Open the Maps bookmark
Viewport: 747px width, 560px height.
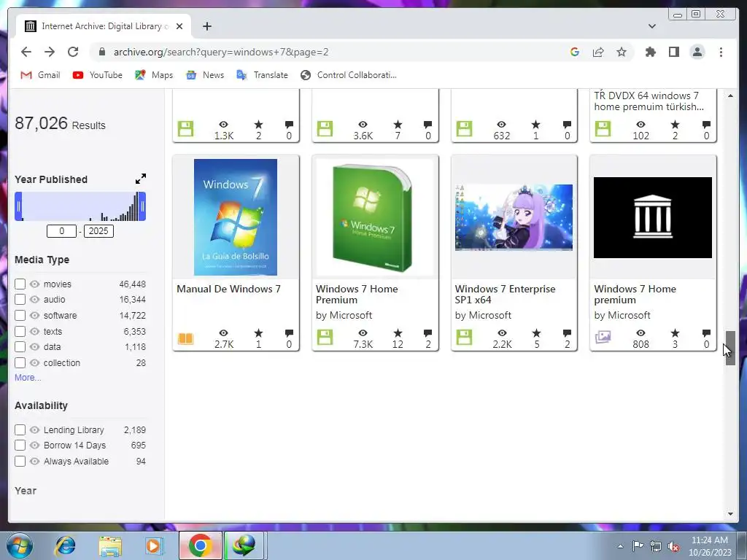(x=154, y=75)
